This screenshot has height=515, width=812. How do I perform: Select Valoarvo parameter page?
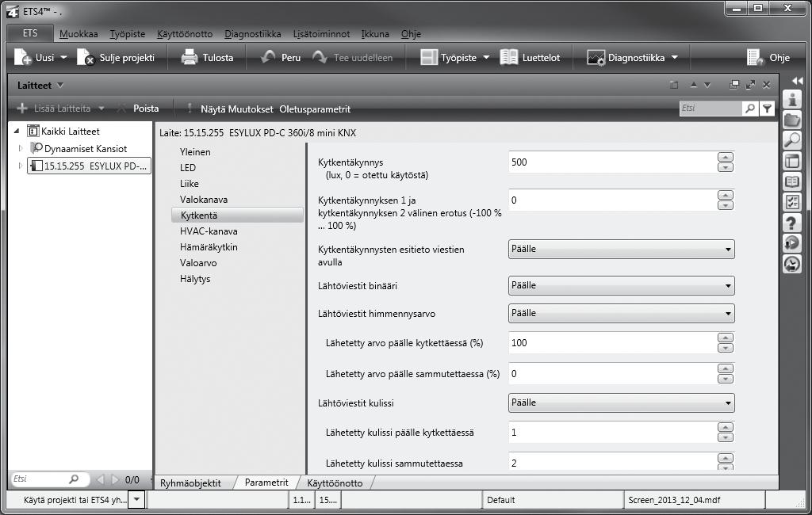(x=198, y=263)
